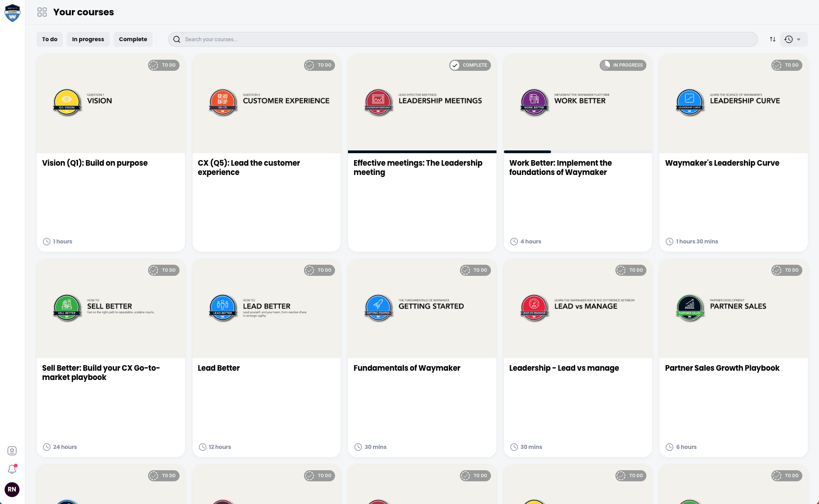Toggle sort order arrows icon
The height and width of the screenshot is (504, 819).
pos(773,39)
